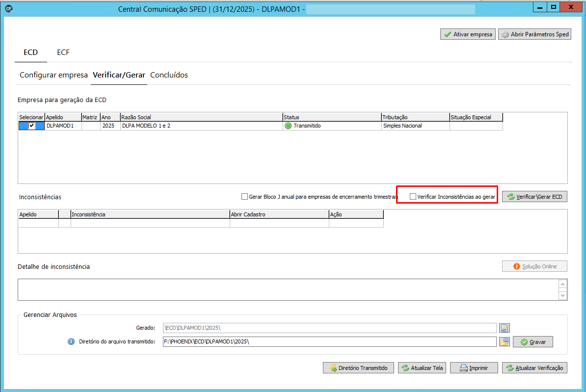Click the company grid Apelido column header

(63, 117)
